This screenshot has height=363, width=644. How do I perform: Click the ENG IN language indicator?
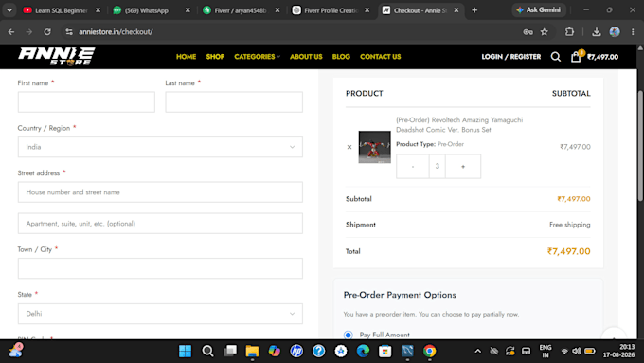(545, 351)
